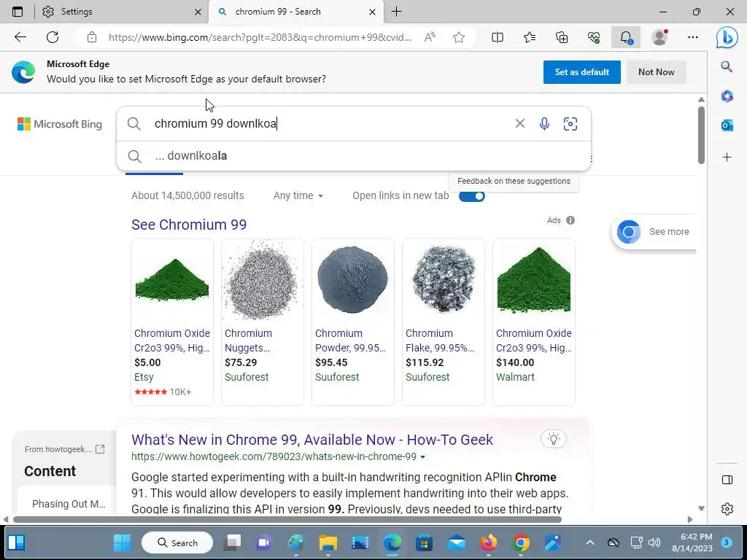
Task: Open Edge Settings and more menu
Action: pos(693,37)
